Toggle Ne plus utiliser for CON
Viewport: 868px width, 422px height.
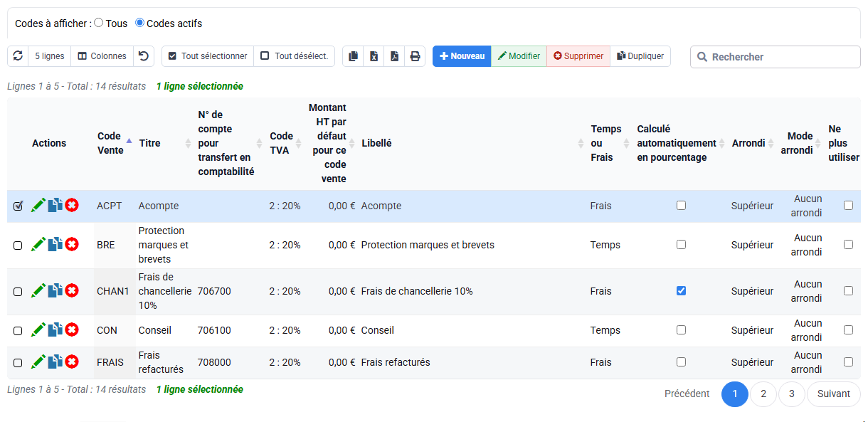click(848, 329)
